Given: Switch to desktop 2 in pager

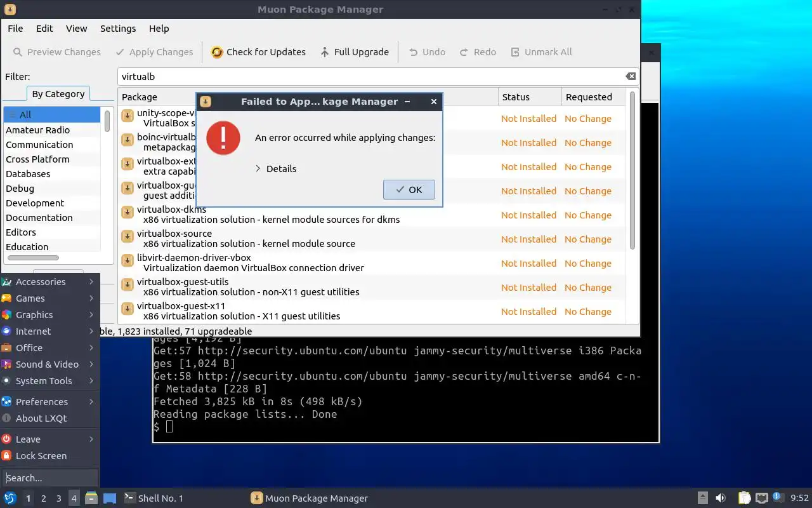Looking at the screenshot, I should [x=44, y=498].
